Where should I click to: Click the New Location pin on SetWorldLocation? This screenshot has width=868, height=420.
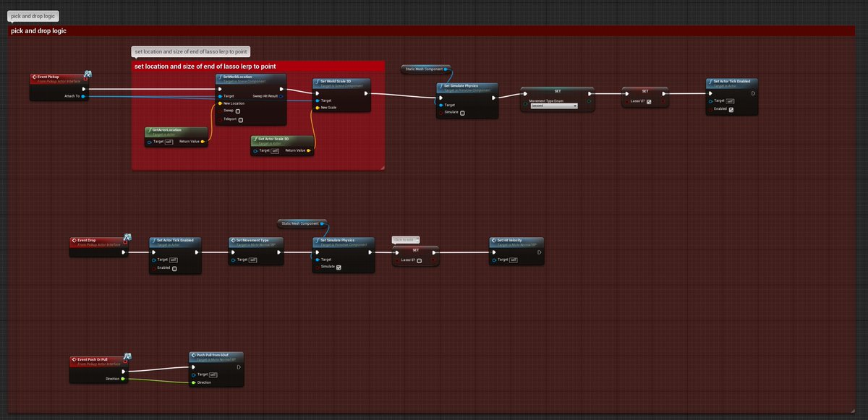(x=220, y=103)
